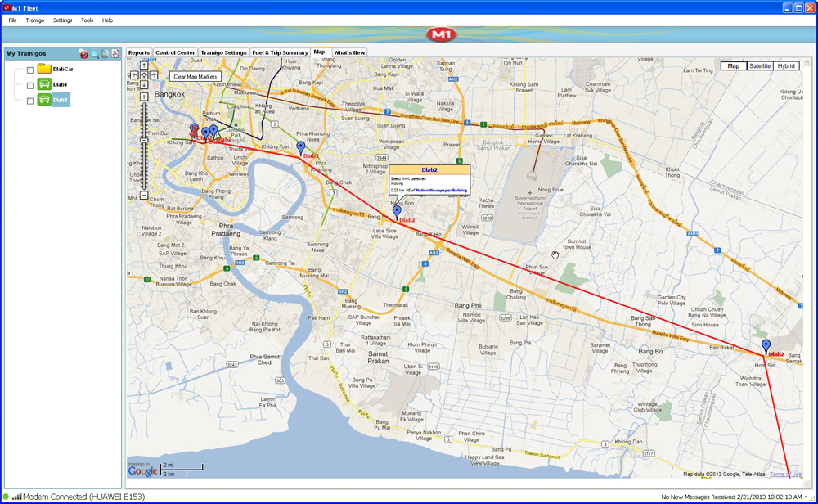Click the blue Dlab2 marker near Phra Khanong

pyautogui.click(x=300, y=148)
